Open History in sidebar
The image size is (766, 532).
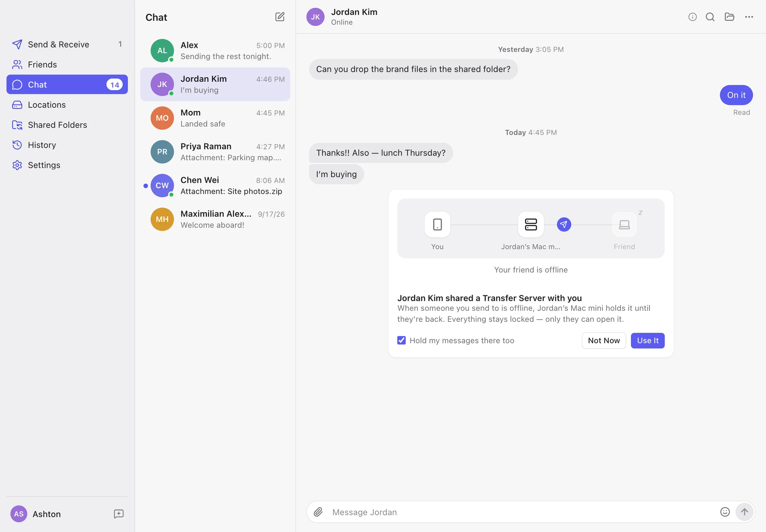coord(67,145)
